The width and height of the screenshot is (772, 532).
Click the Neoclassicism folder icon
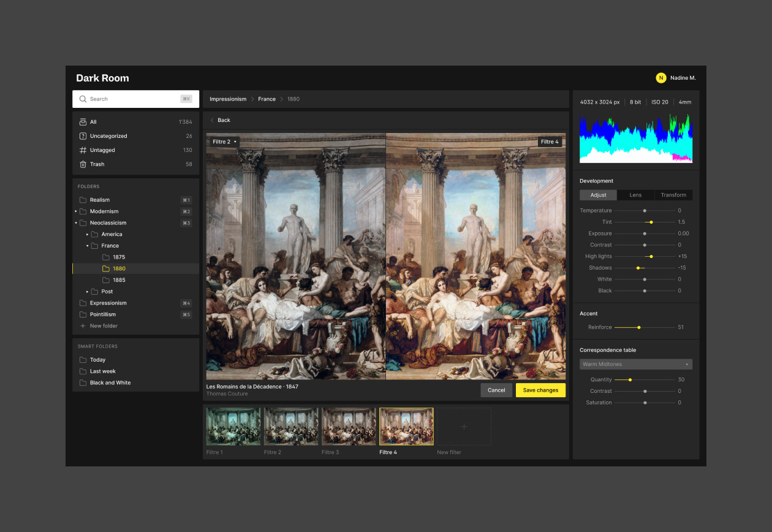point(83,223)
